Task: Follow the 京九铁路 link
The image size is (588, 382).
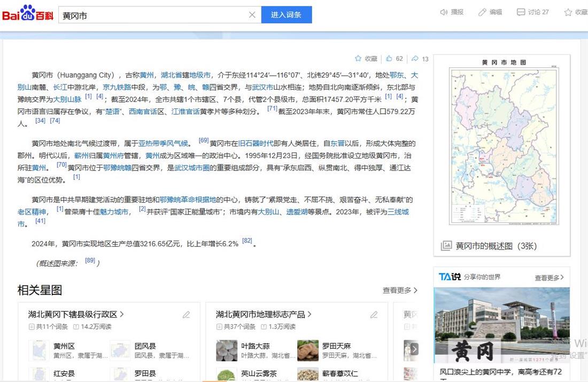Action: point(117,87)
